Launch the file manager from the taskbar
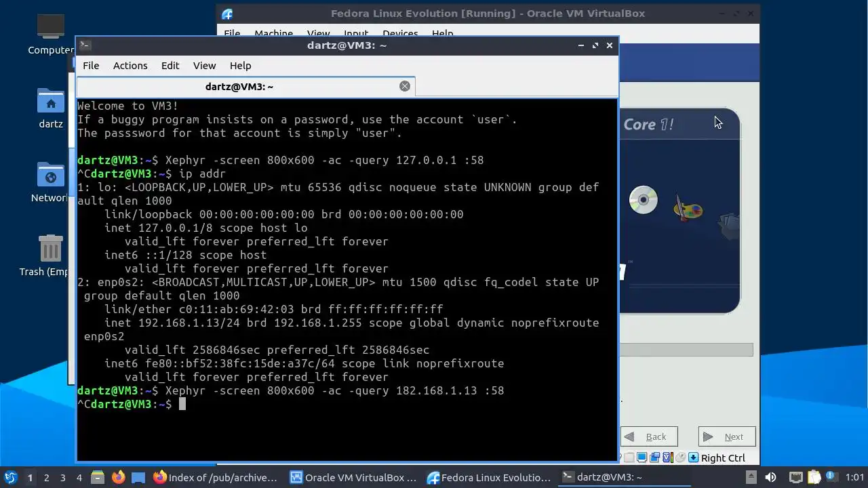Viewport: 868px width, 488px height. [x=97, y=477]
